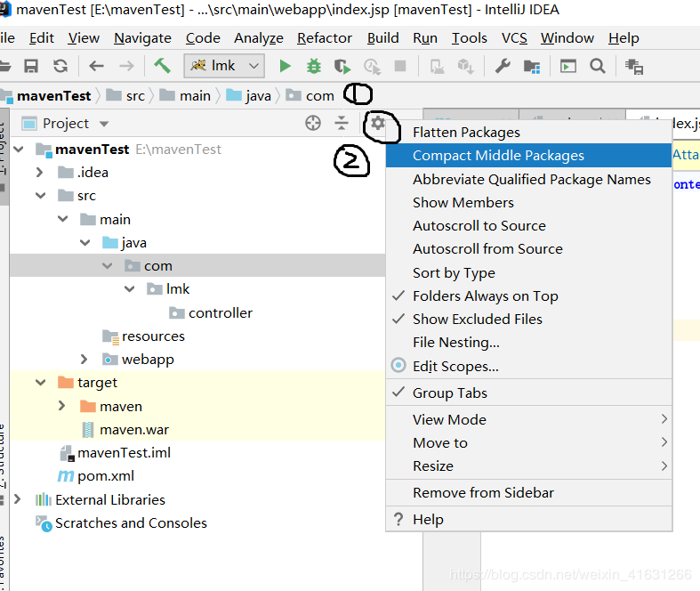Open the VCS menu
The height and width of the screenshot is (591, 700).
tap(514, 38)
